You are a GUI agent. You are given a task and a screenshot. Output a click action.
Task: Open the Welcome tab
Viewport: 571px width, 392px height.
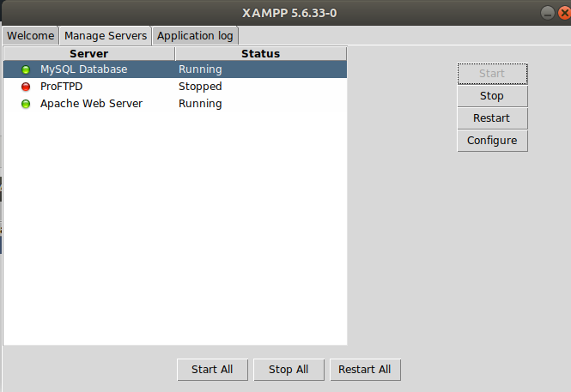coord(31,36)
